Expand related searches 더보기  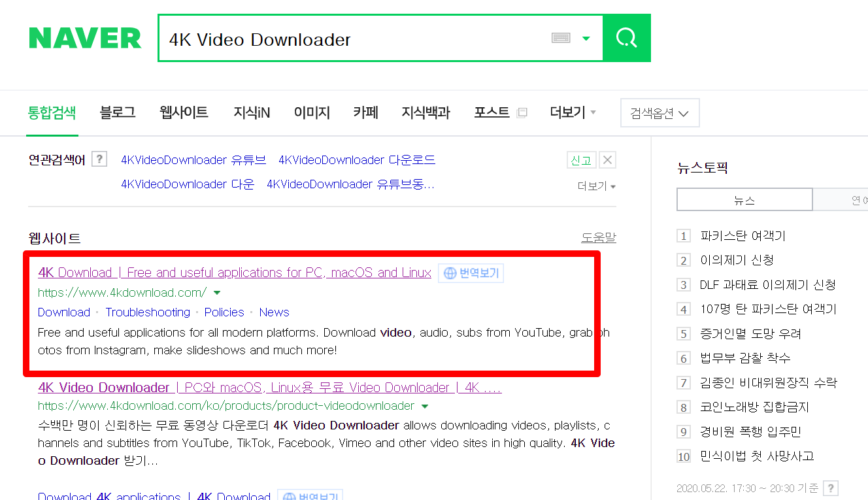(596, 186)
